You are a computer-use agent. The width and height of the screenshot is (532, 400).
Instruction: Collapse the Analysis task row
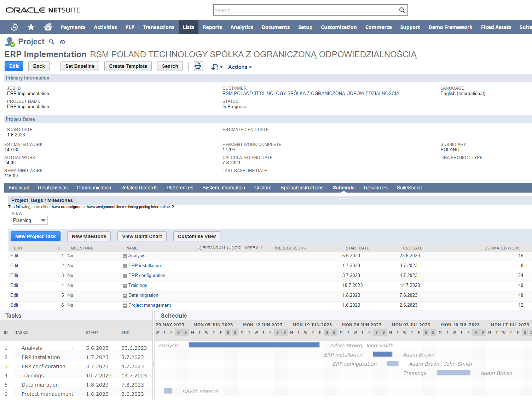click(x=125, y=256)
